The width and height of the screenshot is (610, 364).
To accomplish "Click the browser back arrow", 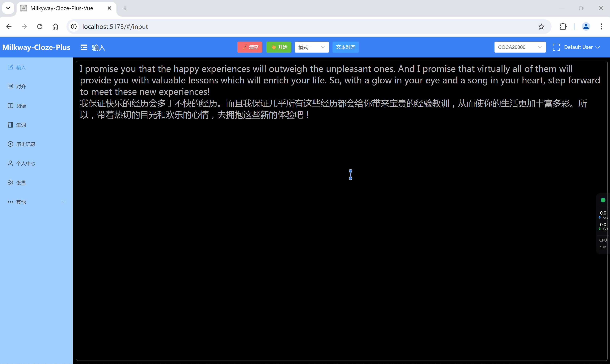I will point(9,27).
